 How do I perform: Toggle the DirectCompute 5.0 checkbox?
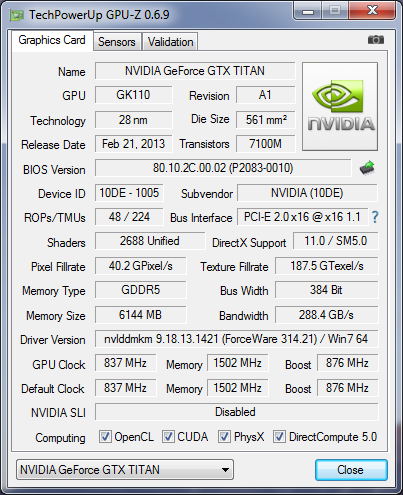[279, 436]
